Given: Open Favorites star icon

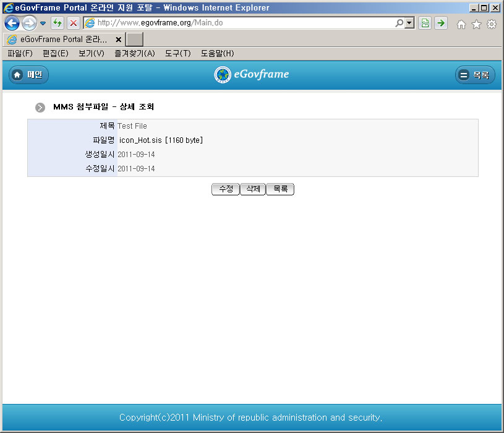Looking at the screenshot, I should click(x=476, y=24).
